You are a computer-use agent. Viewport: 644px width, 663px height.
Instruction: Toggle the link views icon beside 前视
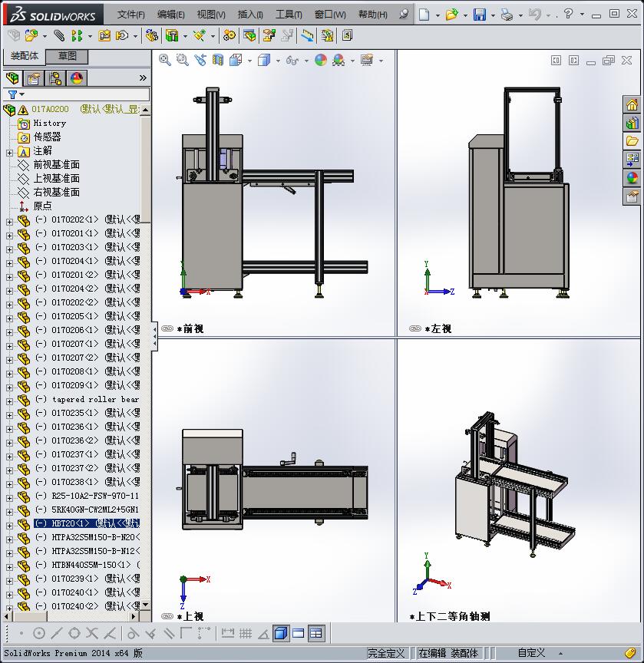click(167, 328)
